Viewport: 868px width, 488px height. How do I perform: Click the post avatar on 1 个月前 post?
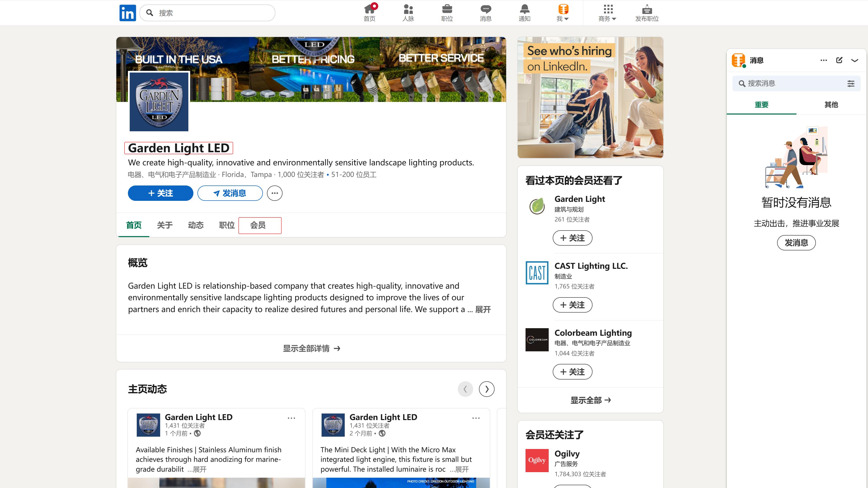(x=148, y=425)
